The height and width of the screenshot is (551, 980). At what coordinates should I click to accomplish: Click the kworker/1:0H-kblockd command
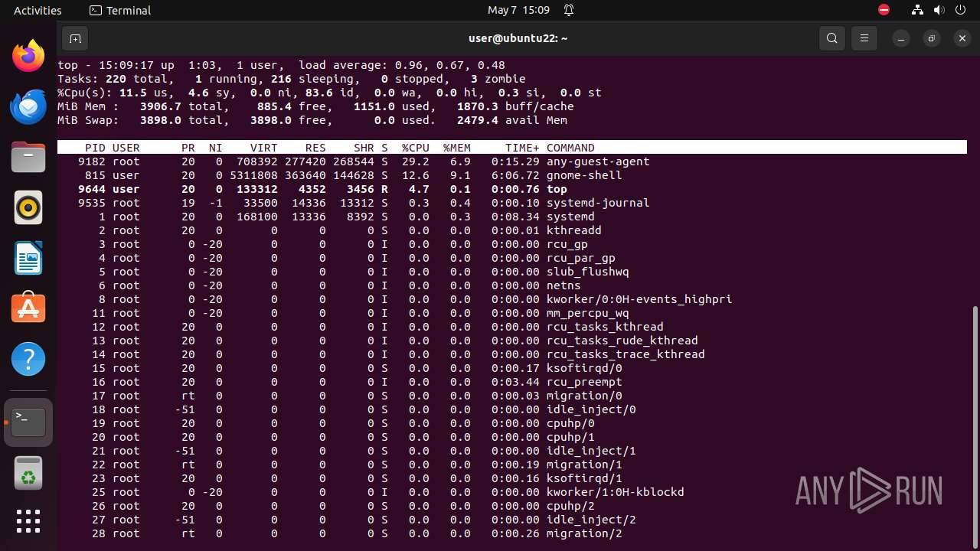[616, 492]
